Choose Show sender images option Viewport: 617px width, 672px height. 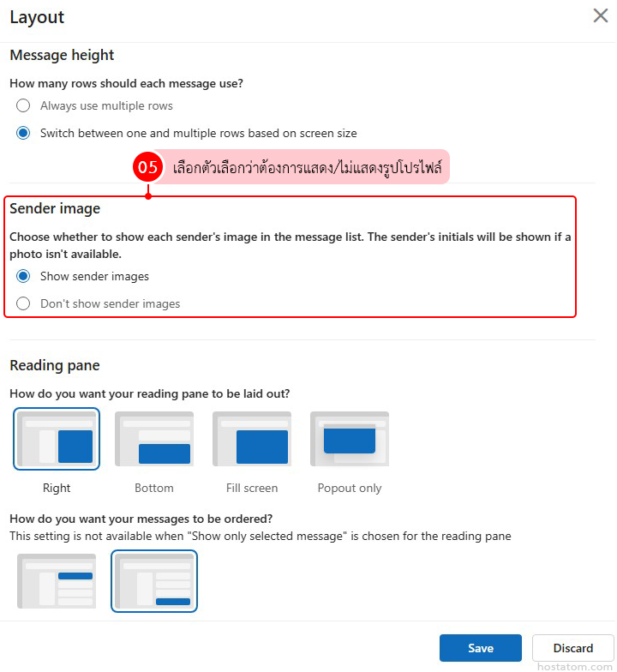tap(23, 276)
